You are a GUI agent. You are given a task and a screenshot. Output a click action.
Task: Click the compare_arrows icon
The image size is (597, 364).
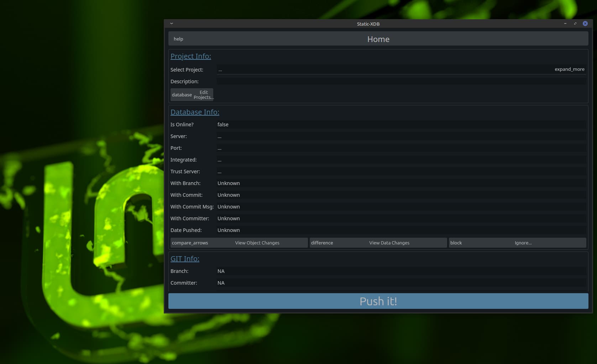pyautogui.click(x=190, y=243)
